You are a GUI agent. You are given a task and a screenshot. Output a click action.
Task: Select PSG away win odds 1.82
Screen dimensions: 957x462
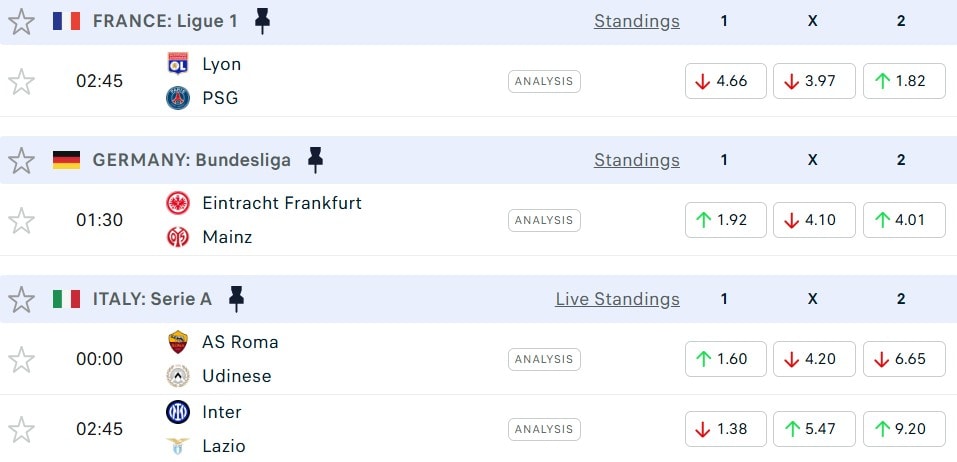coord(904,81)
